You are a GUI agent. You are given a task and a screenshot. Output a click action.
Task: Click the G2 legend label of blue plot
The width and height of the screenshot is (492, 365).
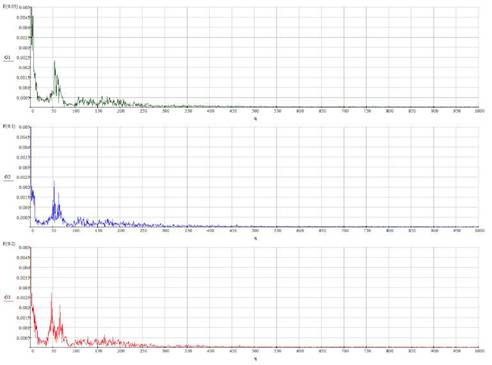tap(8, 178)
